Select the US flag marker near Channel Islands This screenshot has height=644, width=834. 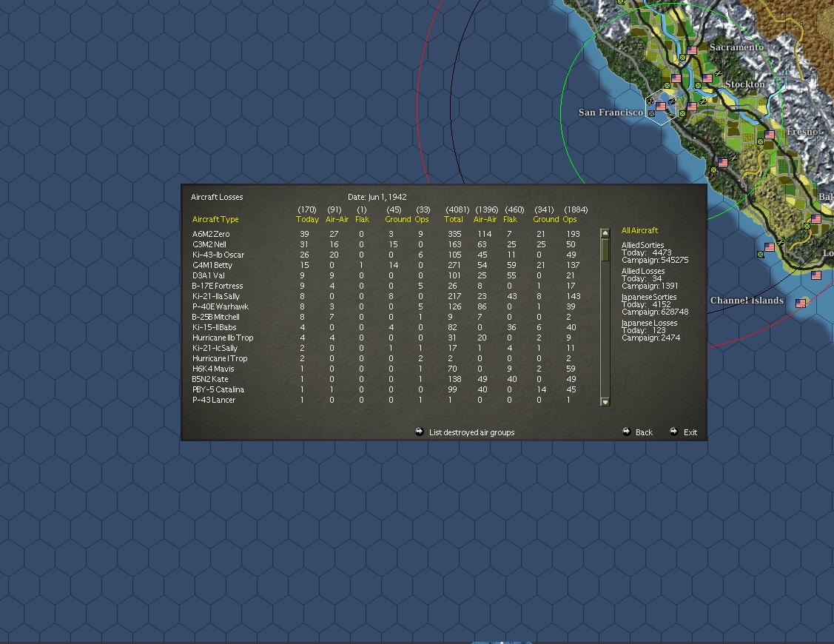tap(801, 303)
